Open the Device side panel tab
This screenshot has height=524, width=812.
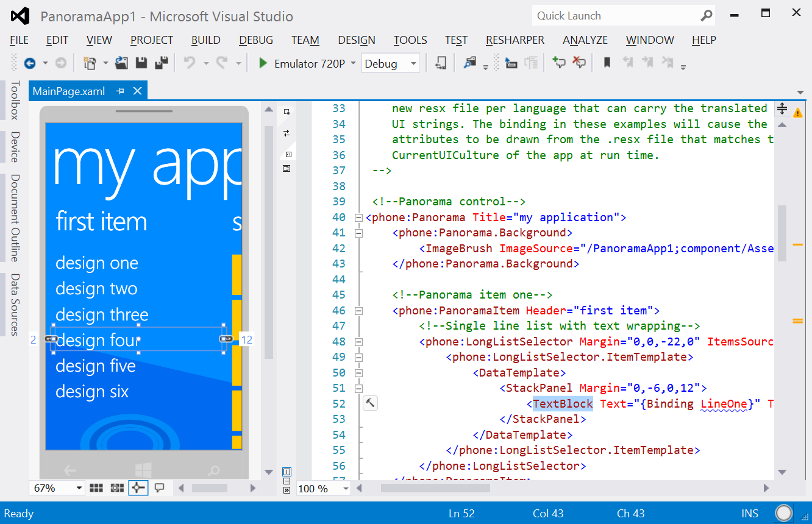[x=15, y=147]
